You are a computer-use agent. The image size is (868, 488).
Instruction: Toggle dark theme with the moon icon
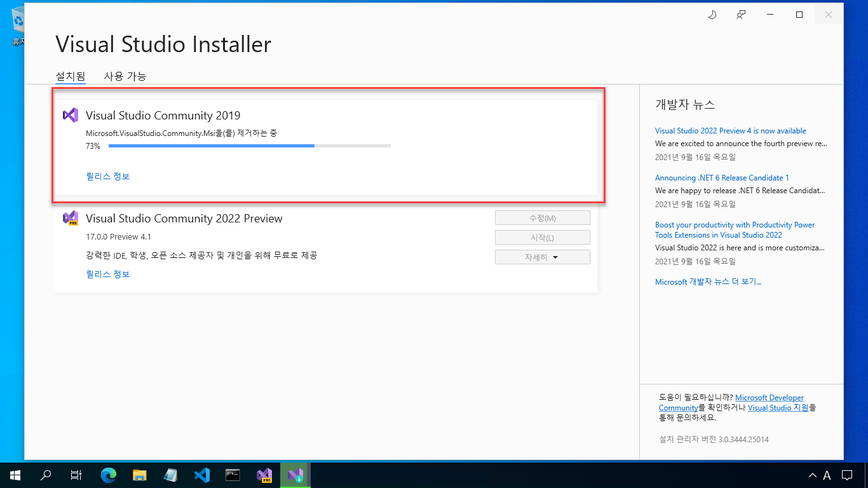point(712,15)
